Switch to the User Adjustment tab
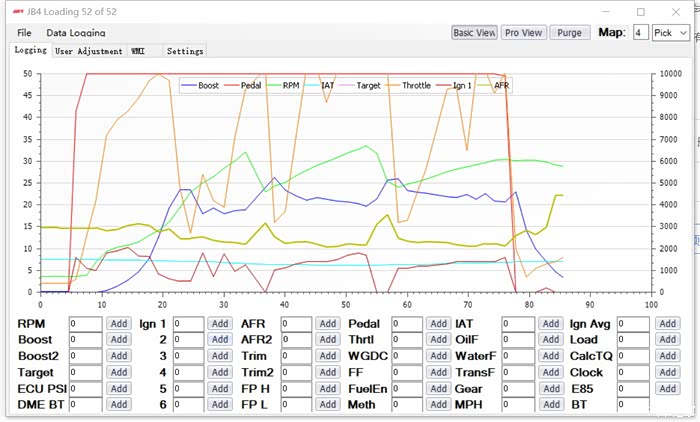Viewport: 700px width, 422px height. coord(88,51)
